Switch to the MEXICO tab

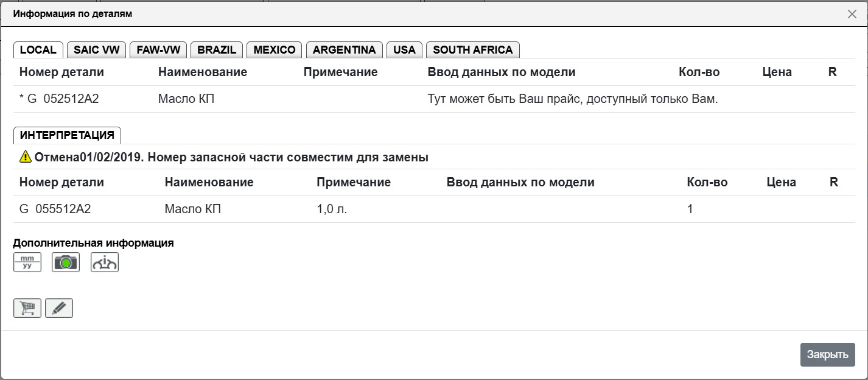tap(275, 50)
